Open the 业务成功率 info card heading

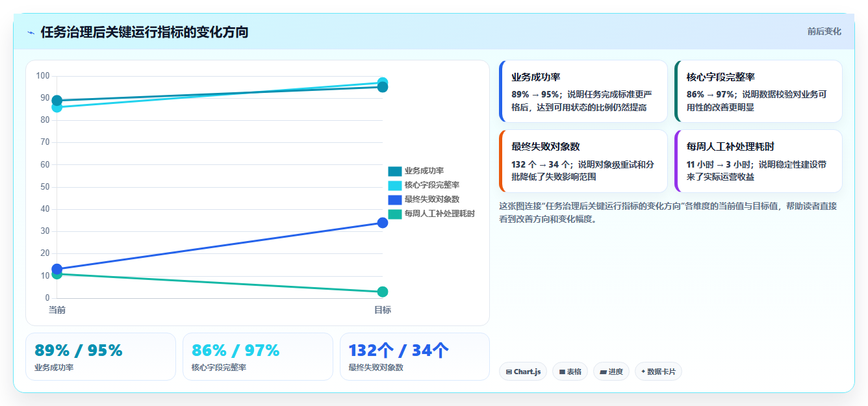coord(536,77)
